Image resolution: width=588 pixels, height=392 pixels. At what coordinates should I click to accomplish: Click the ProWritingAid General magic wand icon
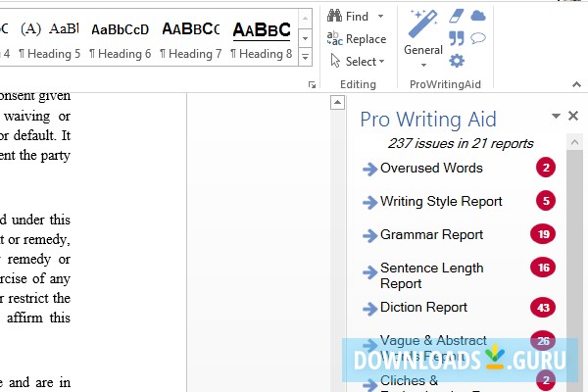[x=423, y=24]
